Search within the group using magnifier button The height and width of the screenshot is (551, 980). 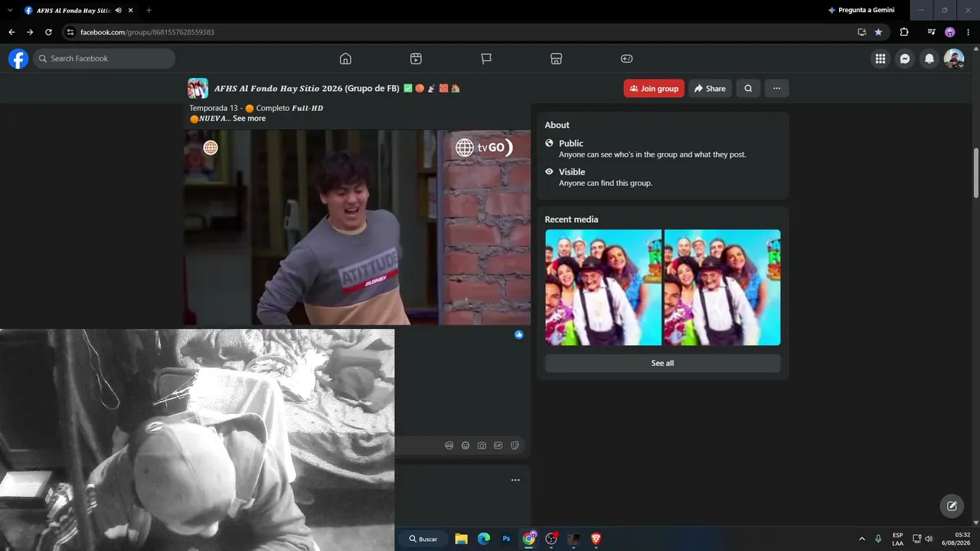(x=748, y=89)
